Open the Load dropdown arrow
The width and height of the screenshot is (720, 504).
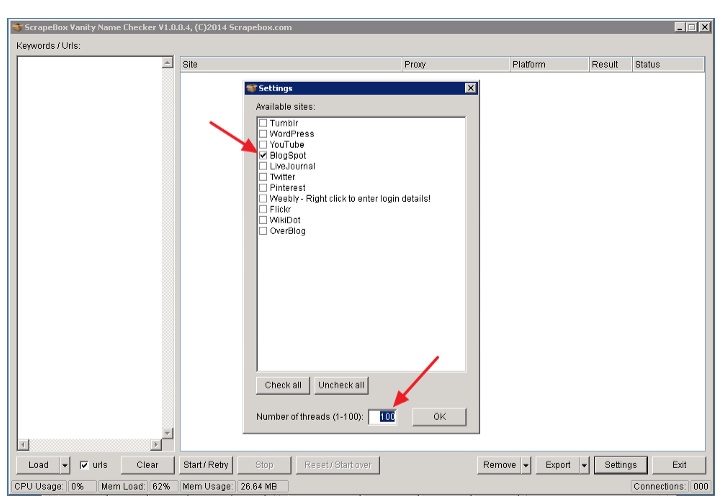pyautogui.click(x=65, y=465)
